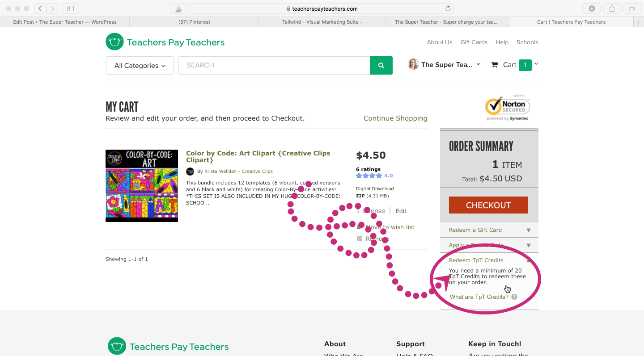The height and width of the screenshot is (356, 644).
Task: Open The Super Tea account dropdown chevron
Action: [478, 64]
